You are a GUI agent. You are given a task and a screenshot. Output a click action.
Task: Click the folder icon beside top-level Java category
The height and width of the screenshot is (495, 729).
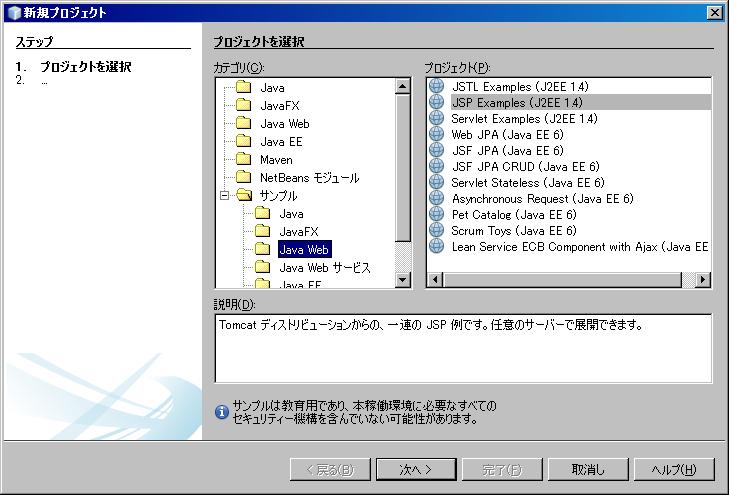[x=244, y=87]
